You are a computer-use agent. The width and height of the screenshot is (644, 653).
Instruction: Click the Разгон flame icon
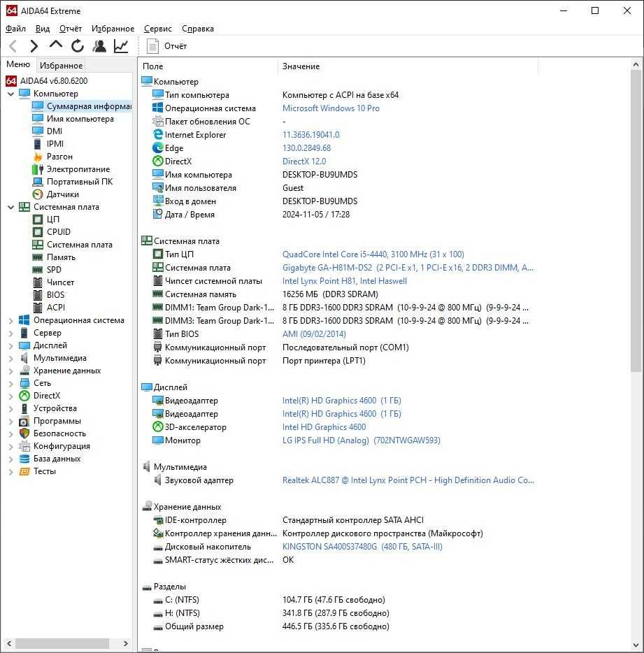click(38, 157)
